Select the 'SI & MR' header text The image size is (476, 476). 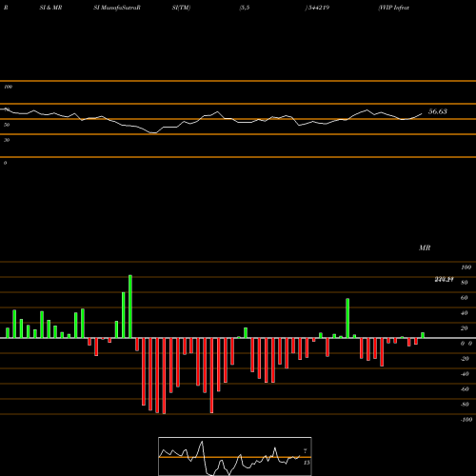(50, 8)
